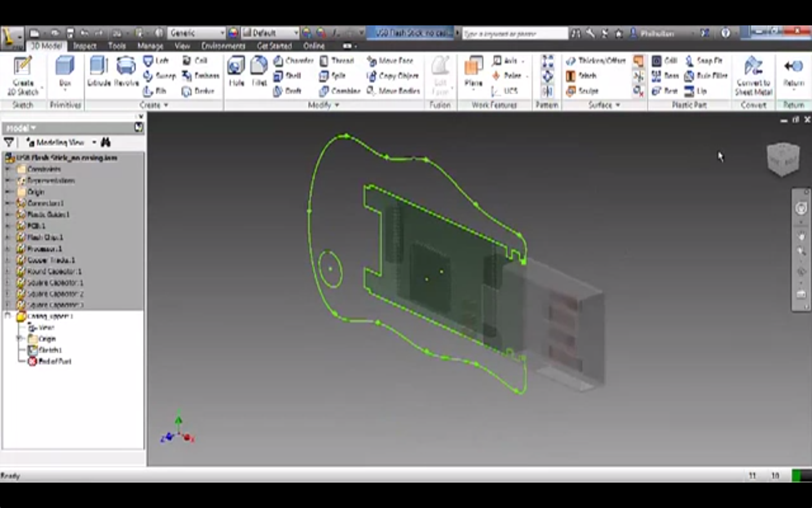Pick the Split tool
This screenshot has width=812, height=508.
(332, 76)
